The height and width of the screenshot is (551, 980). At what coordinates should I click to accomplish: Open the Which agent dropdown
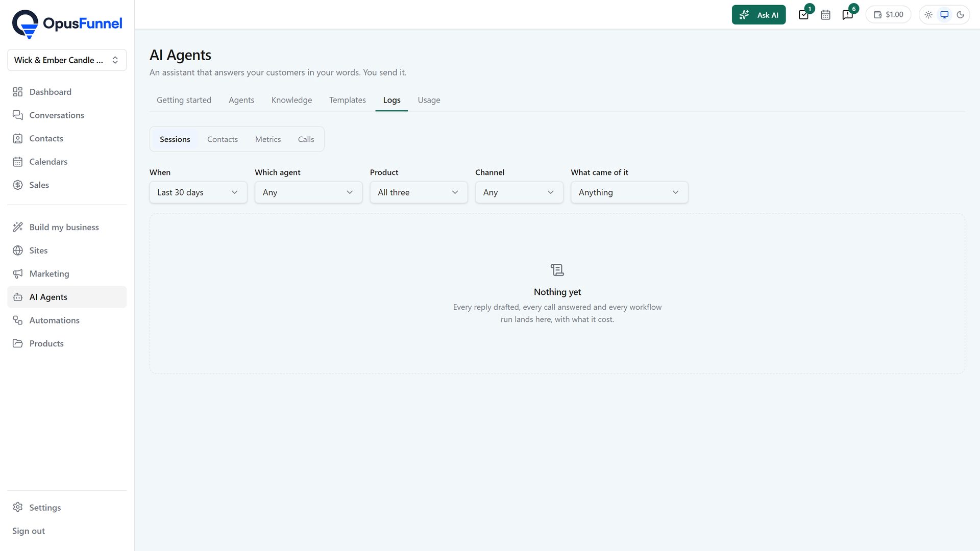pos(308,193)
